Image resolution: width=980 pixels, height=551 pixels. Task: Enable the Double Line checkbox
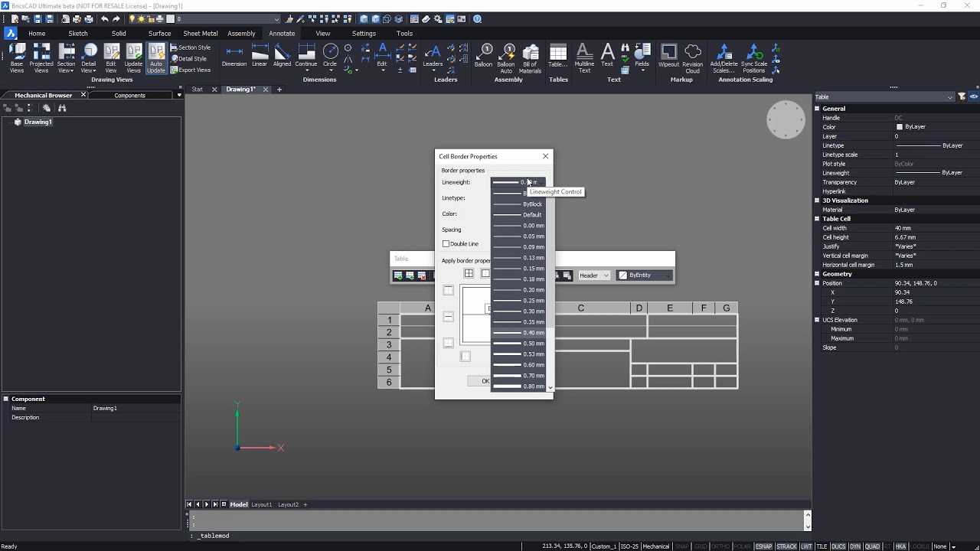click(446, 244)
